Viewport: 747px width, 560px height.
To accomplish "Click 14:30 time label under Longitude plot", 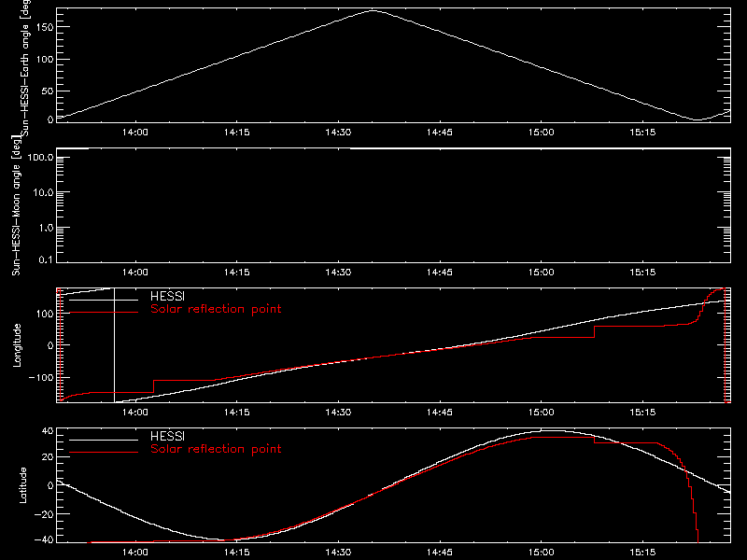I will (x=338, y=412).
